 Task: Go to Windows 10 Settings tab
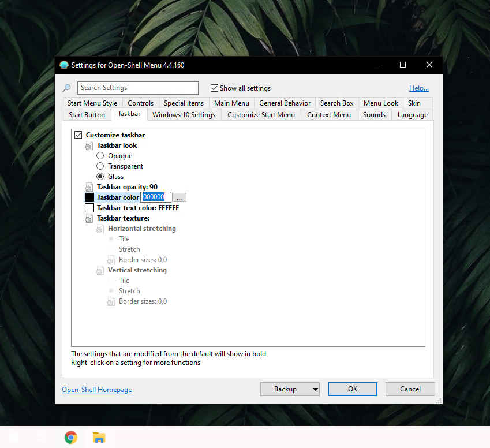(184, 115)
